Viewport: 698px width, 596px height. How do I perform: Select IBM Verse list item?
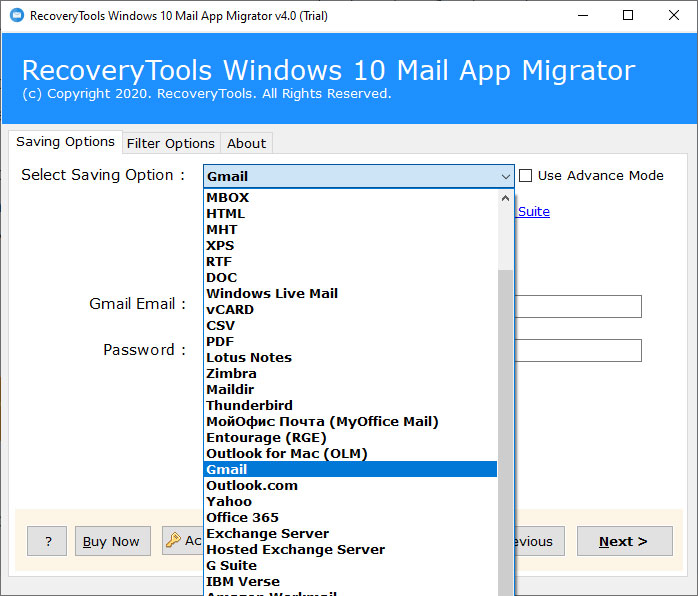click(x=351, y=582)
